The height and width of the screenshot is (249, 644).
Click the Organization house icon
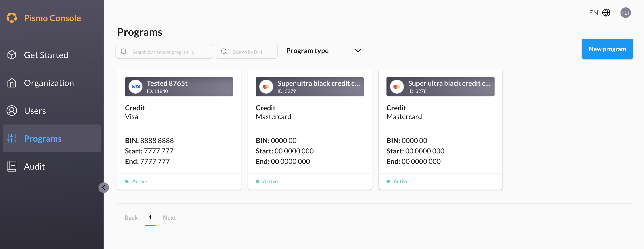12,83
